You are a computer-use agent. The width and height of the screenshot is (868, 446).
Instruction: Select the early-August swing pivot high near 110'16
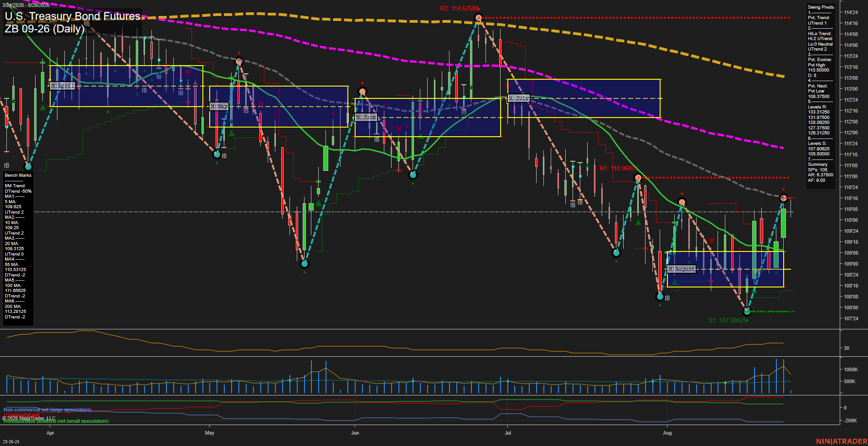(x=682, y=202)
